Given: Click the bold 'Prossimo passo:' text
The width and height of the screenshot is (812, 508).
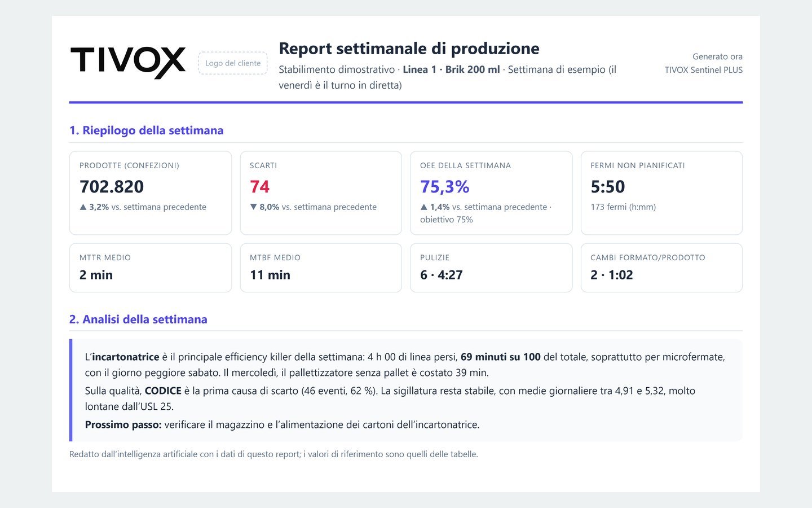Looking at the screenshot, I should (x=123, y=424).
